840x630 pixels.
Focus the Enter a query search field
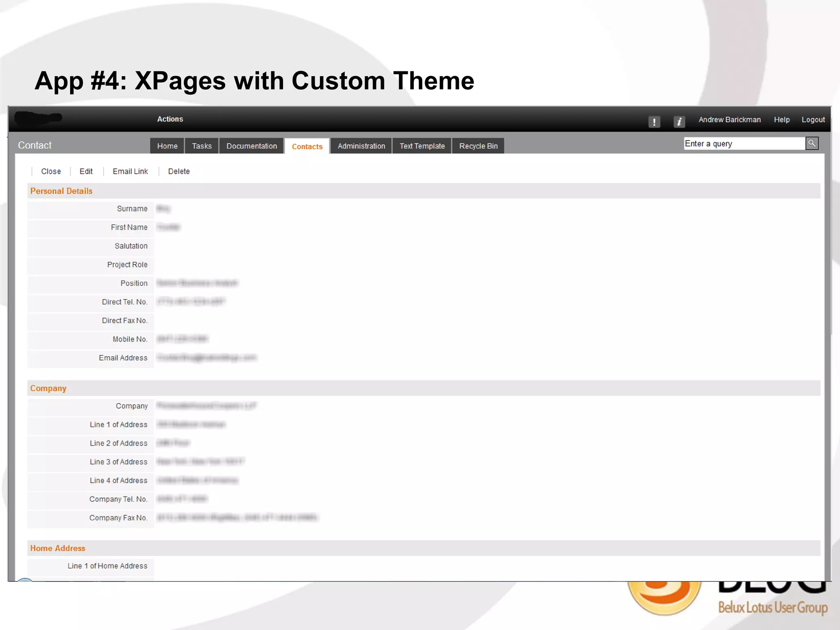[x=744, y=143]
